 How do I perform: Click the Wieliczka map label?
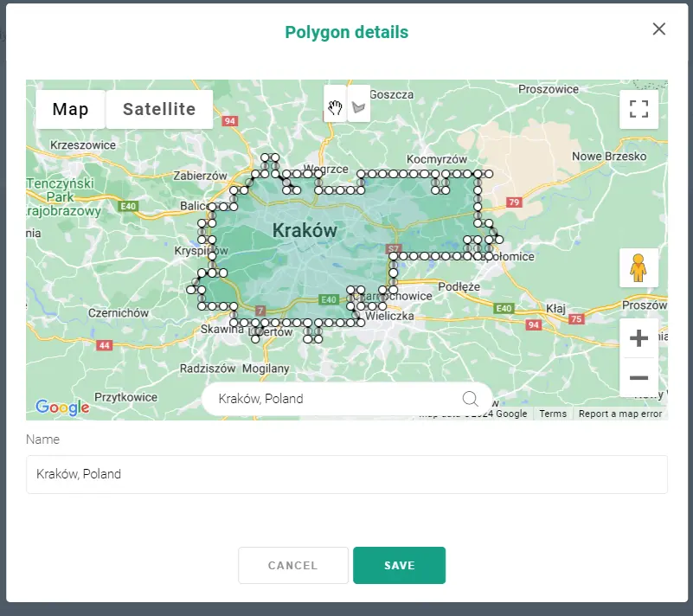point(389,316)
